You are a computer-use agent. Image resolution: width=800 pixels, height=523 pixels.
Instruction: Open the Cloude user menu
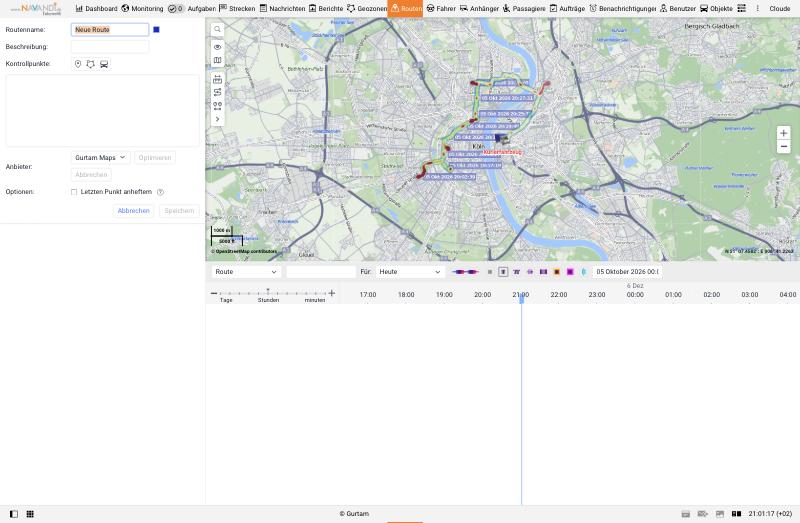[780, 9]
